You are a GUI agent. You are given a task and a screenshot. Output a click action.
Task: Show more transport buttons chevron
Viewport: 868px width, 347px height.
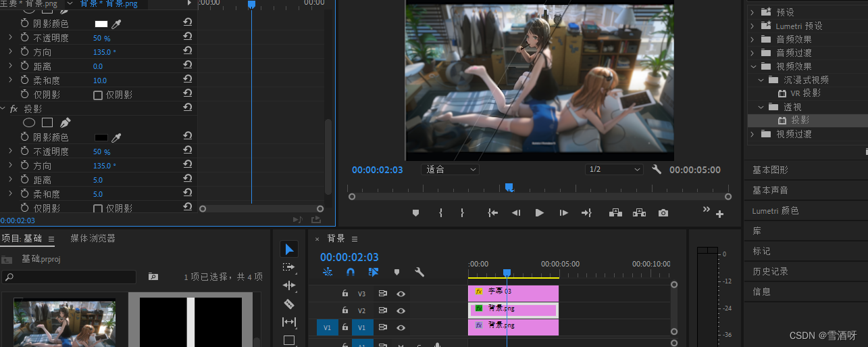707,209
